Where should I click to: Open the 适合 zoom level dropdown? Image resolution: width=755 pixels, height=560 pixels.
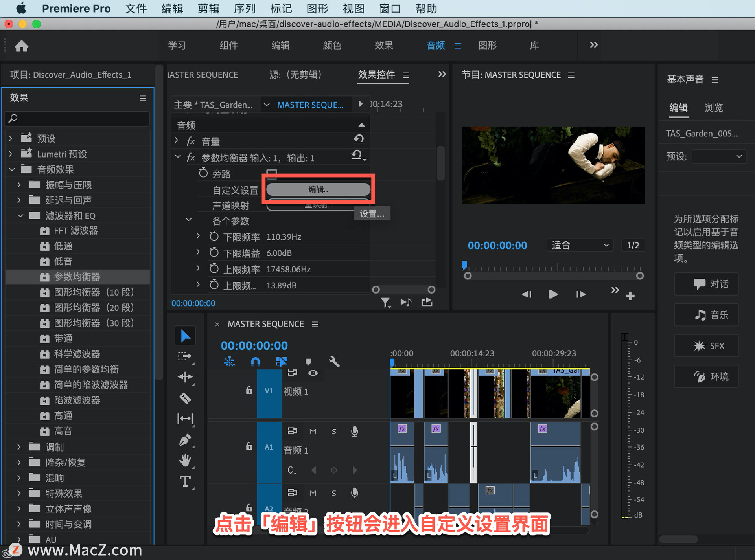(x=580, y=245)
